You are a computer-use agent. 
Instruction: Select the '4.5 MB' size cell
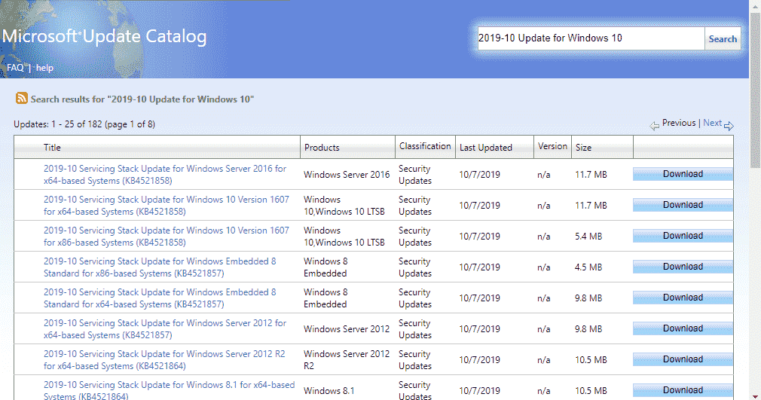point(588,267)
